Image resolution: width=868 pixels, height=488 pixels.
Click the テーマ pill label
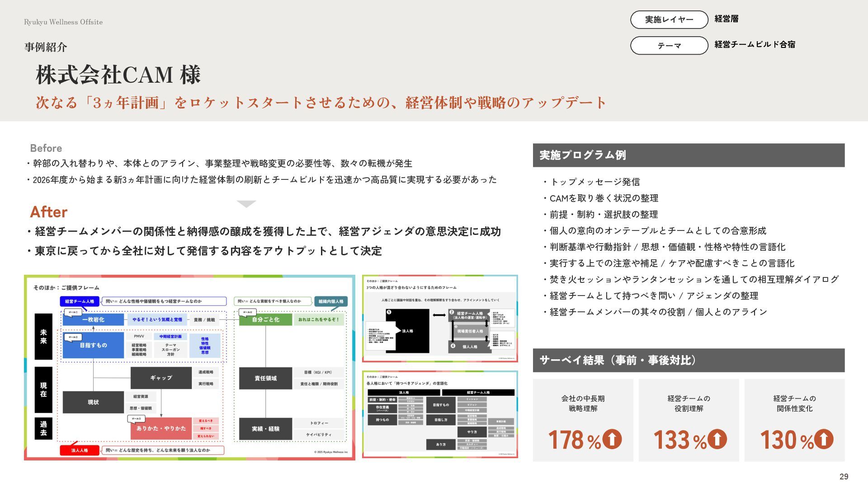[669, 46]
